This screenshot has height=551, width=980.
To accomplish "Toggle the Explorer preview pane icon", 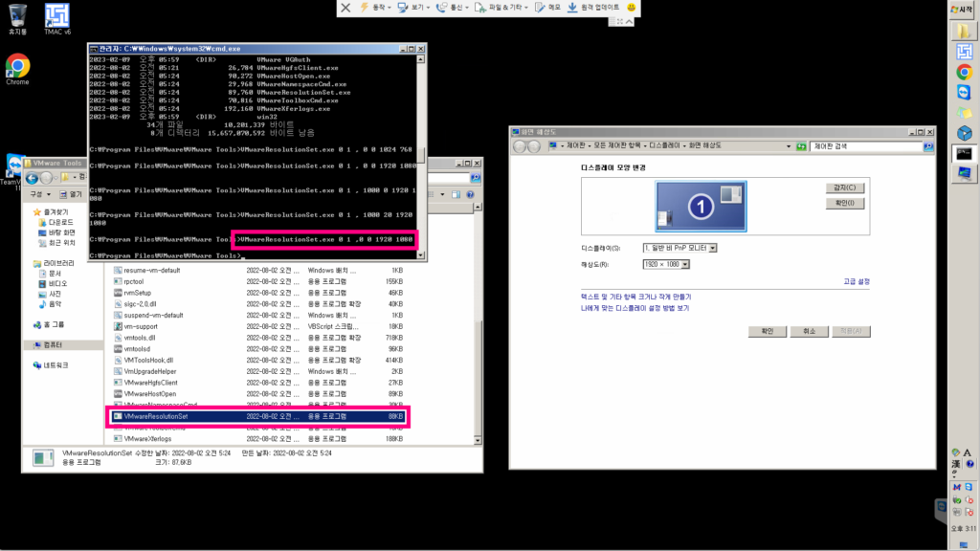I will [456, 194].
